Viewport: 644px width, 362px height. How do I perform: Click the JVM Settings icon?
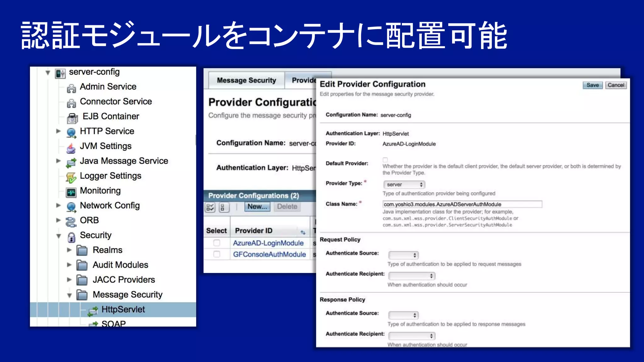tap(71, 147)
